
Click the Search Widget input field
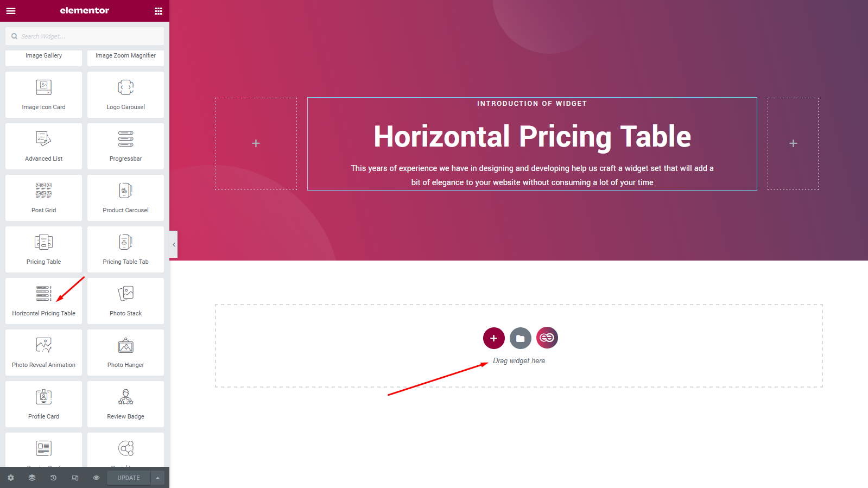[x=84, y=36]
